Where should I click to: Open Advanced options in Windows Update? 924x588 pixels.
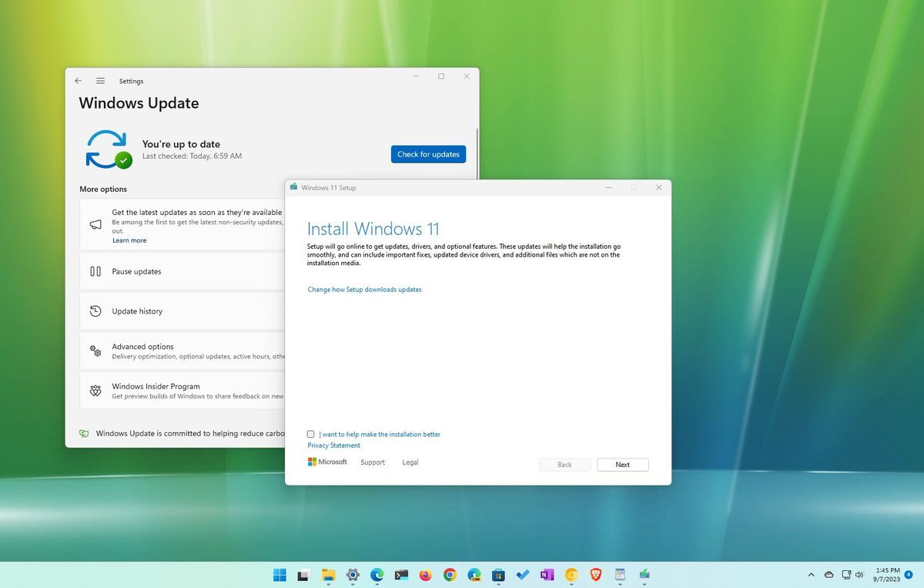coord(182,351)
